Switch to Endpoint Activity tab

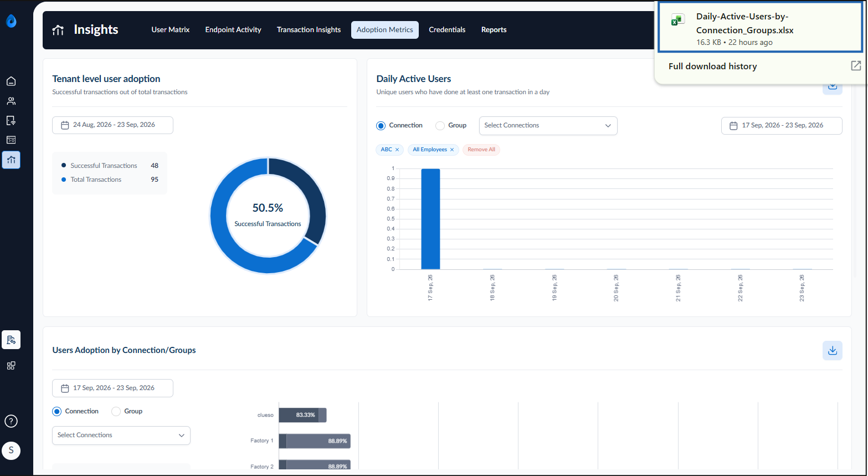tap(233, 30)
